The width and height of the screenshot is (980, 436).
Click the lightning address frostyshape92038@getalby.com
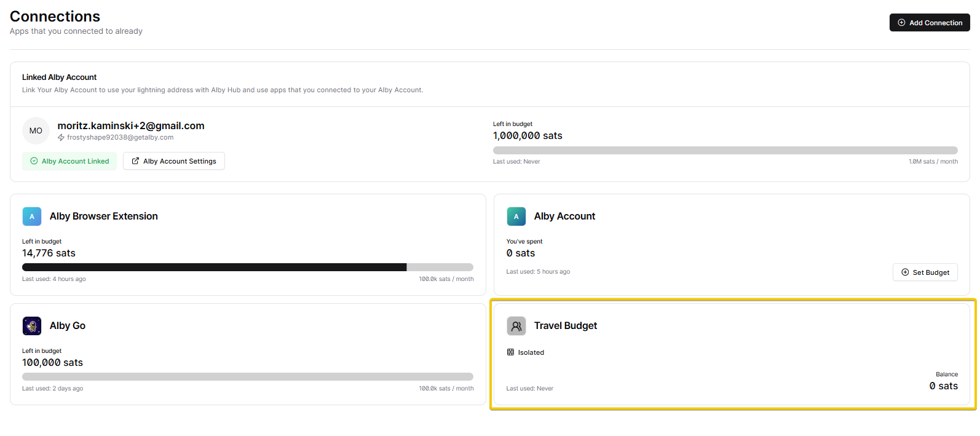point(120,138)
